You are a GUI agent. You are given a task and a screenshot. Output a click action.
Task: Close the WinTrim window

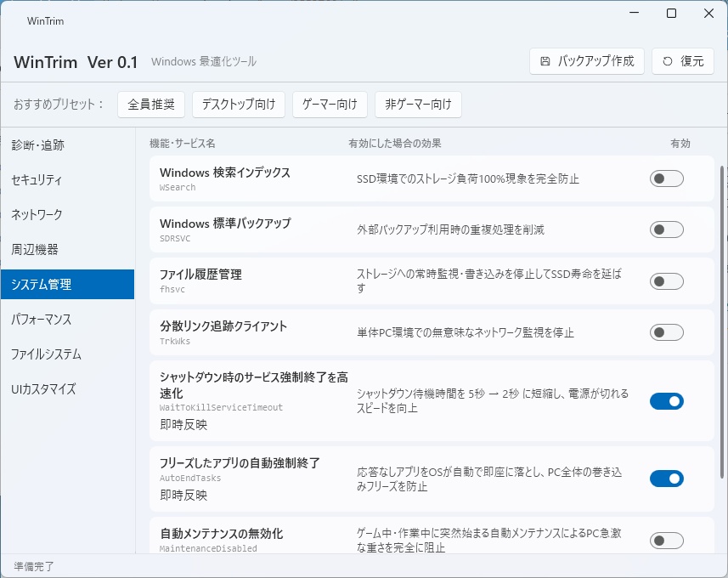[x=708, y=13]
